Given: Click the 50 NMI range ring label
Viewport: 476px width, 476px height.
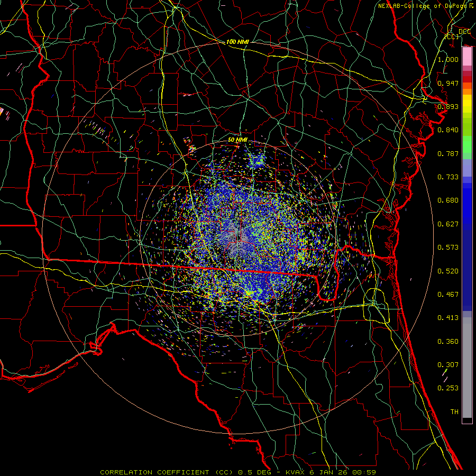Looking at the screenshot, I should click(237, 140).
